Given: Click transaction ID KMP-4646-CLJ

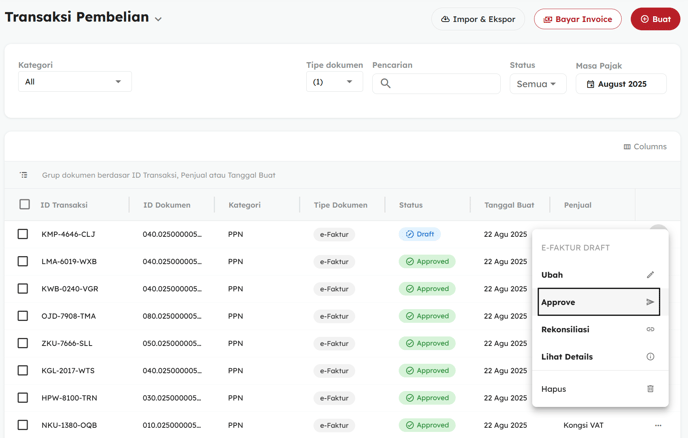Looking at the screenshot, I should tap(68, 234).
